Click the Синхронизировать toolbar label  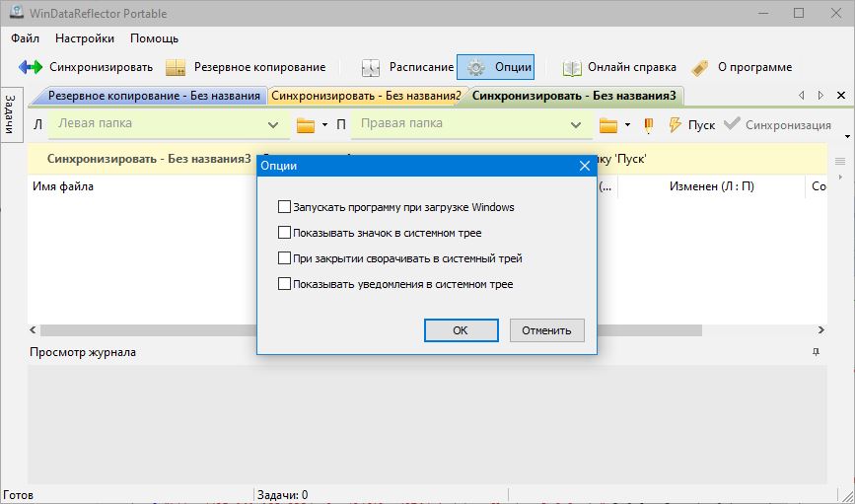pyautogui.click(x=101, y=67)
